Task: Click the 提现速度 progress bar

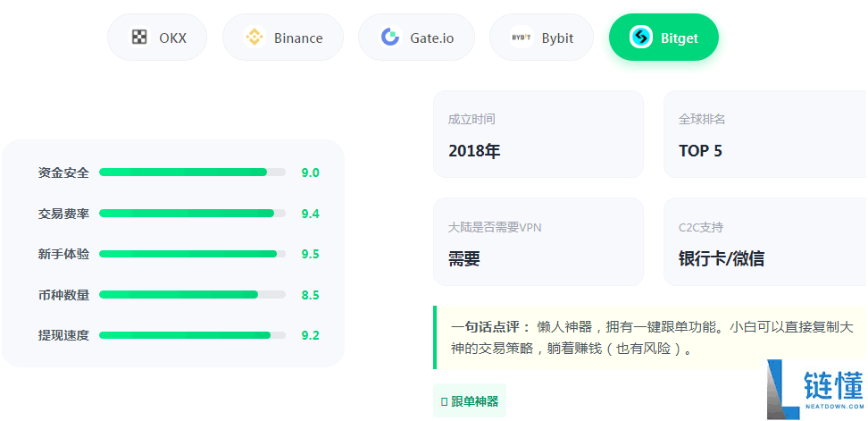Action: [x=193, y=335]
